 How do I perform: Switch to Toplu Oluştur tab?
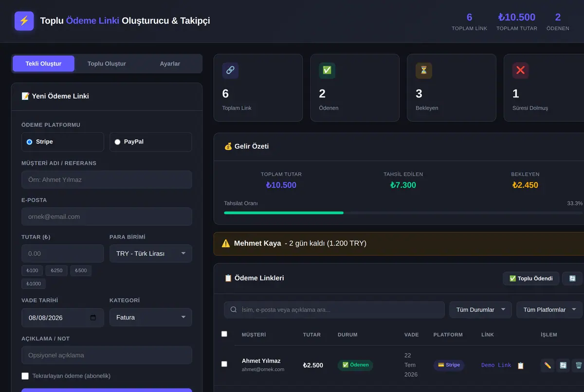tap(107, 64)
